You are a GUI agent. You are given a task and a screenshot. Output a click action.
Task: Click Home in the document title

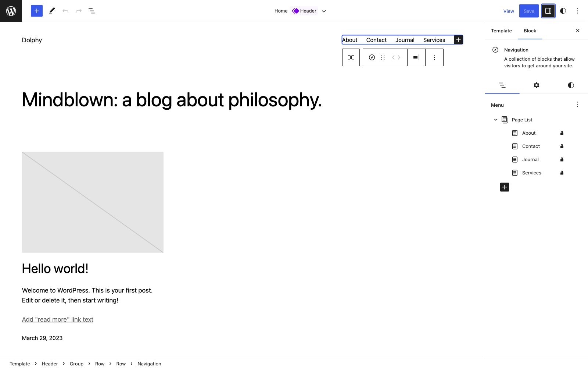[281, 11]
